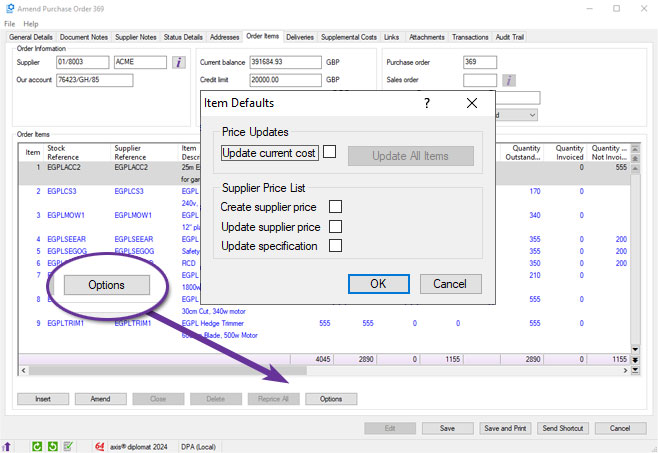Select the Addresses tab
658x453 pixels.
225,37
